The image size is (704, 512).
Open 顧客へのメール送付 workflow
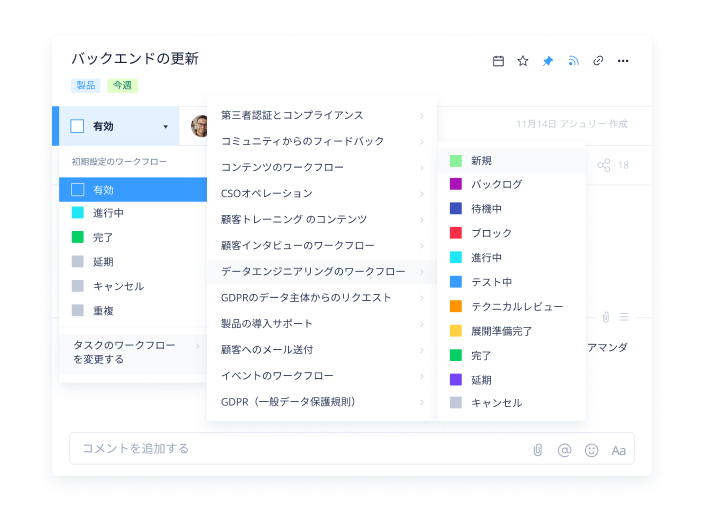[322, 350]
